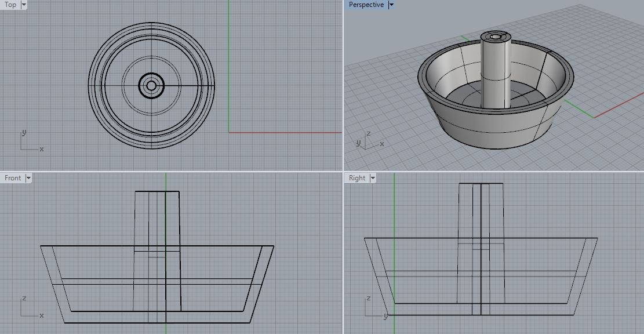644x334 pixels.
Task: Select the Perspective viewport title label
Action: [366, 5]
